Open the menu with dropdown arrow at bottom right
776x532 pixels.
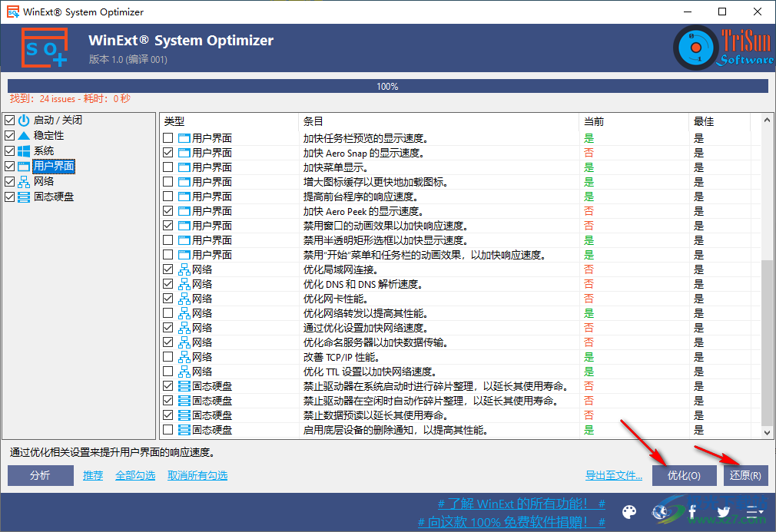756,512
